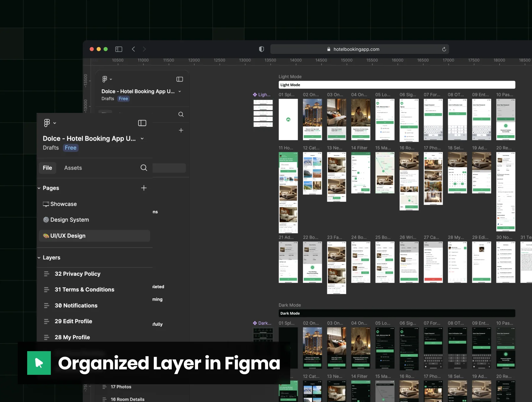Select the Light Mode 03 On... frame thumbnail
532x402 pixels.
click(337, 120)
